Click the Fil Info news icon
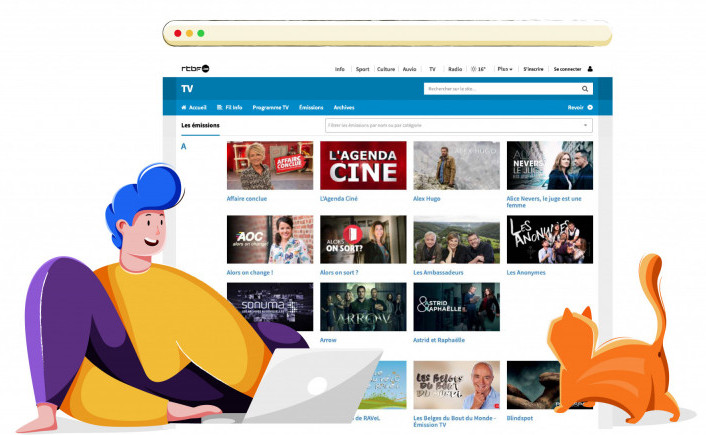 [x=220, y=107]
